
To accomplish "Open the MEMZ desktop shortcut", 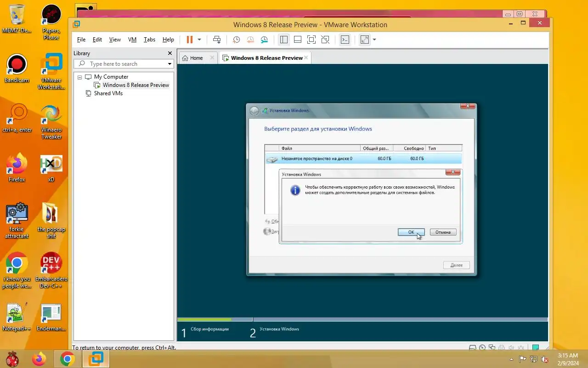I will [17, 19].
